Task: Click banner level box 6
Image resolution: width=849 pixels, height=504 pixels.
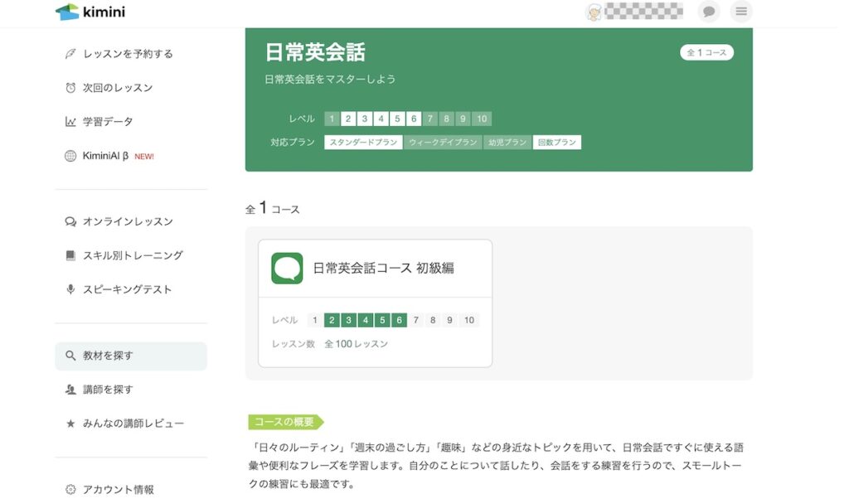Action: click(x=414, y=119)
